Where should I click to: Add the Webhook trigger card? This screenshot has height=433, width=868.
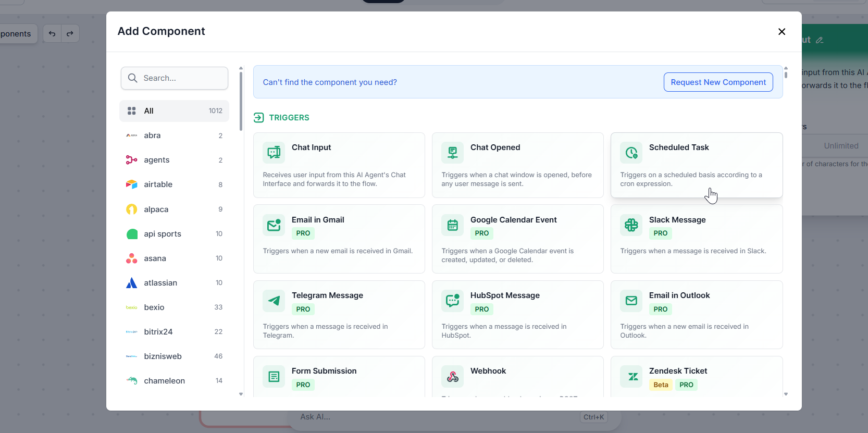518,377
